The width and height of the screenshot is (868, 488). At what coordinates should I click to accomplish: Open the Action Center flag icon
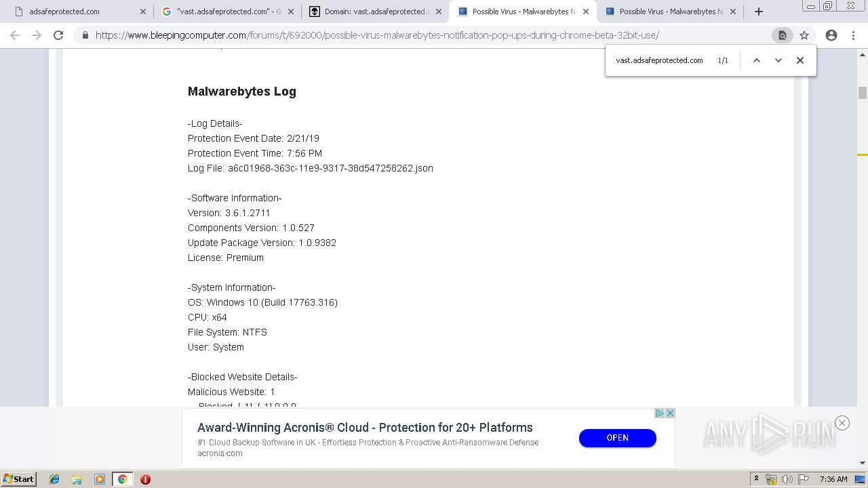pyautogui.click(x=802, y=479)
